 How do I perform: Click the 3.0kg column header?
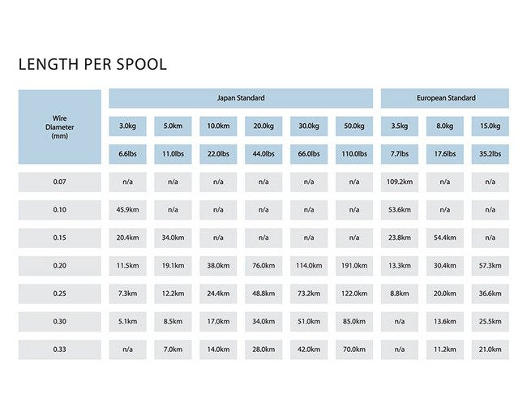coord(128,126)
